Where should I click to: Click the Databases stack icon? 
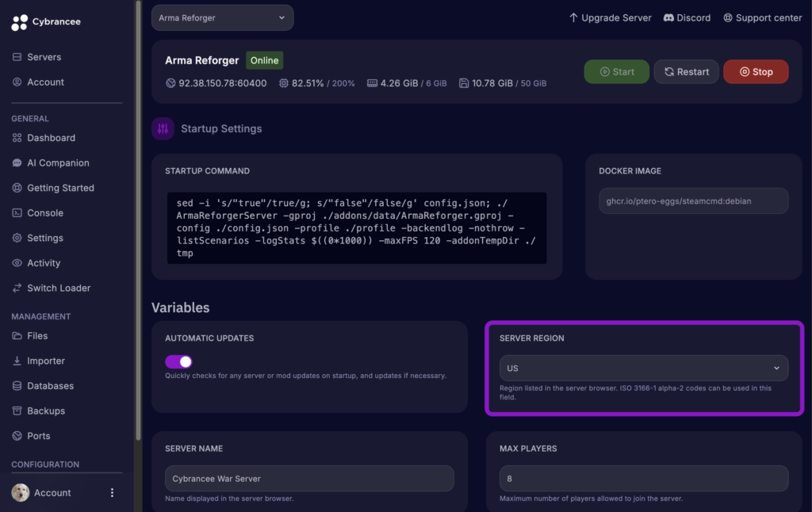pos(17,386)
